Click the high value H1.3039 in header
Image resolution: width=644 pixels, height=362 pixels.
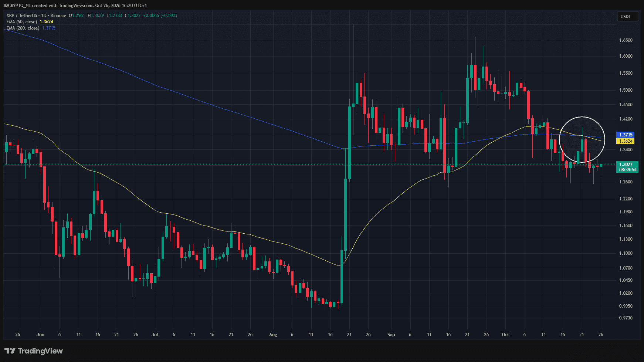click(x=96, y=16)
